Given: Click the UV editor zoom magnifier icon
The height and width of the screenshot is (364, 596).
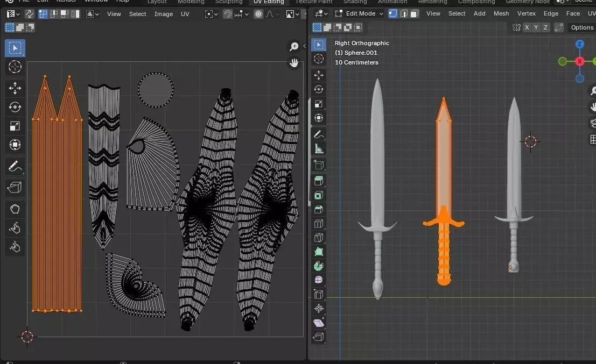Looking at the screenshot, I should coord(294,46).
